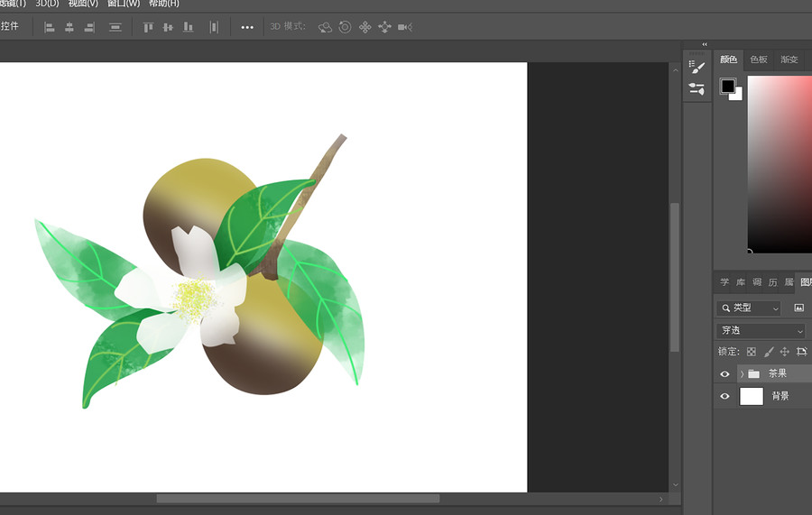Click the vertical scrollbar up arrow
812x515 pixels.
(x=675, y=69)
